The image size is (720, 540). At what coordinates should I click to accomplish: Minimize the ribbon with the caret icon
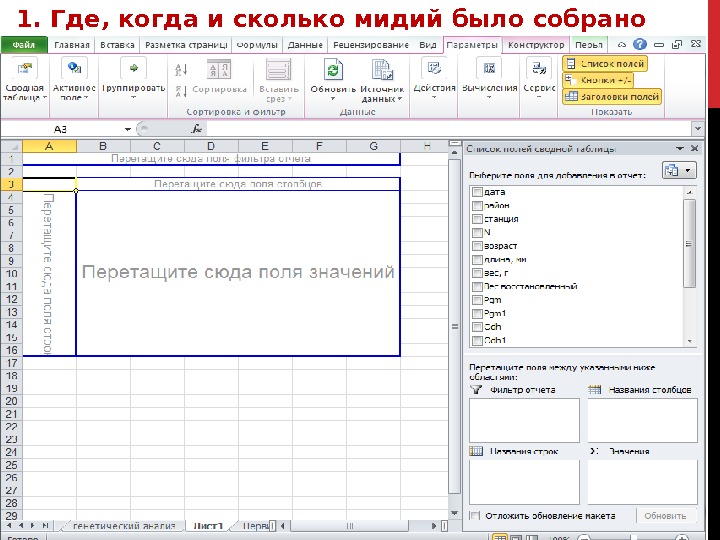click(x=622, y=45)
